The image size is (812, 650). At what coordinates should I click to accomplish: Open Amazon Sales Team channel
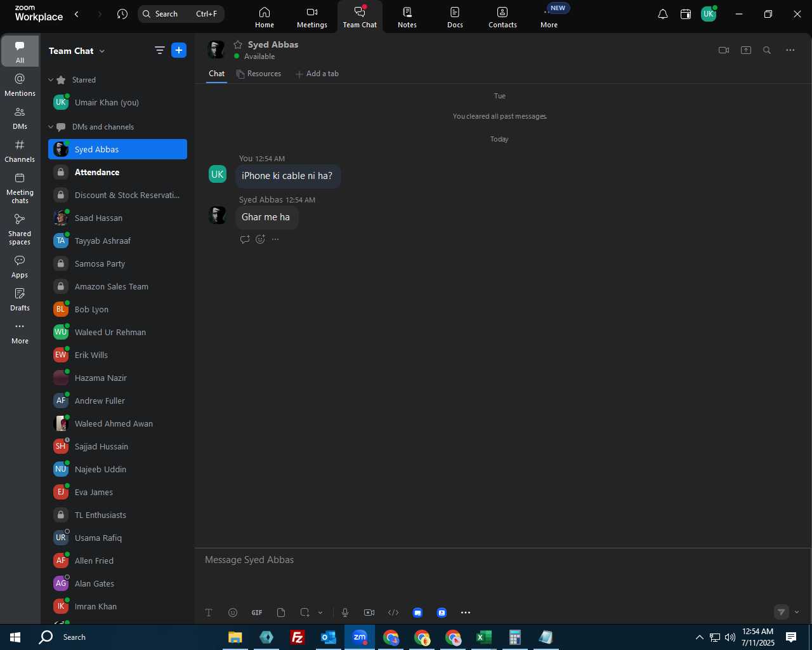pos(117,286)
